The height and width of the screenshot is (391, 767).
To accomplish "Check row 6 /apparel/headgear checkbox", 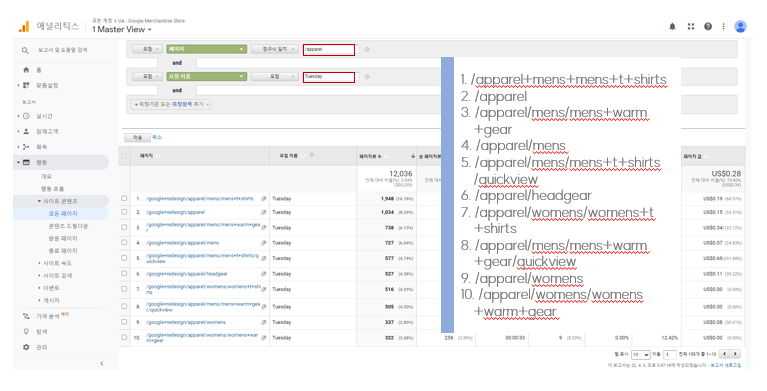I will pos(124,274).
